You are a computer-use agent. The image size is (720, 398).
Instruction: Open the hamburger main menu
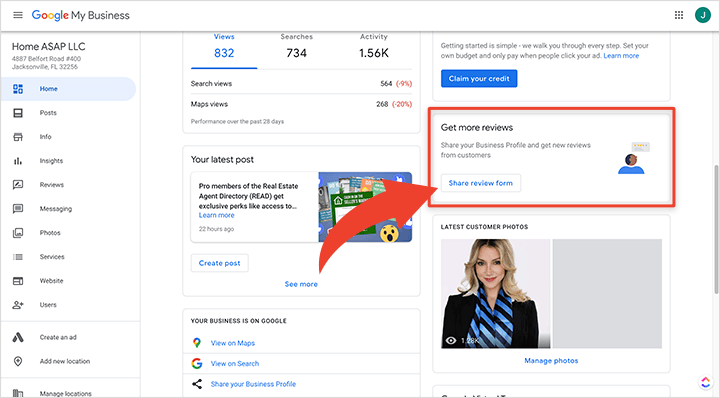[18, 15]
